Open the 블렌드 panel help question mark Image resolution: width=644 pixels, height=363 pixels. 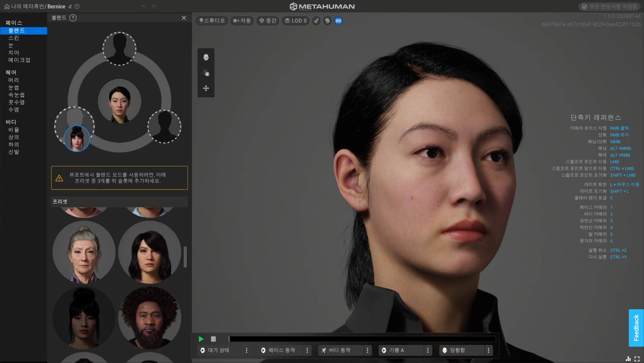73,18
